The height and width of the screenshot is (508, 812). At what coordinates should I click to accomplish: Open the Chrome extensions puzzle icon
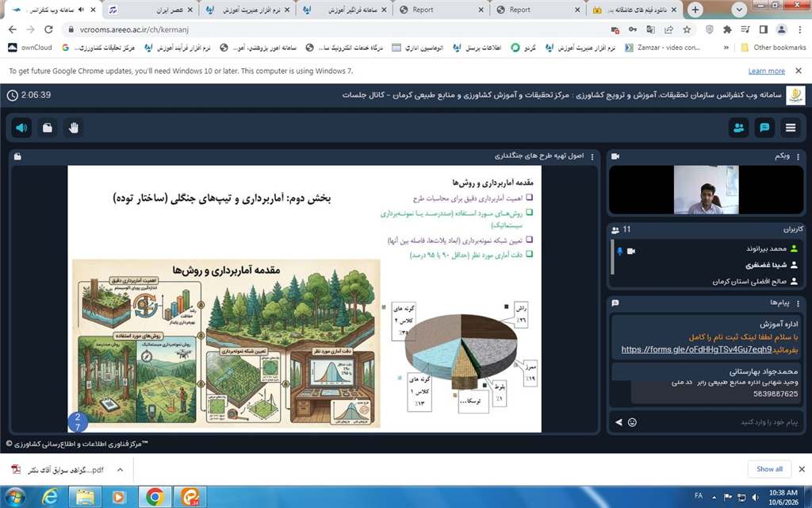[727, 29]
